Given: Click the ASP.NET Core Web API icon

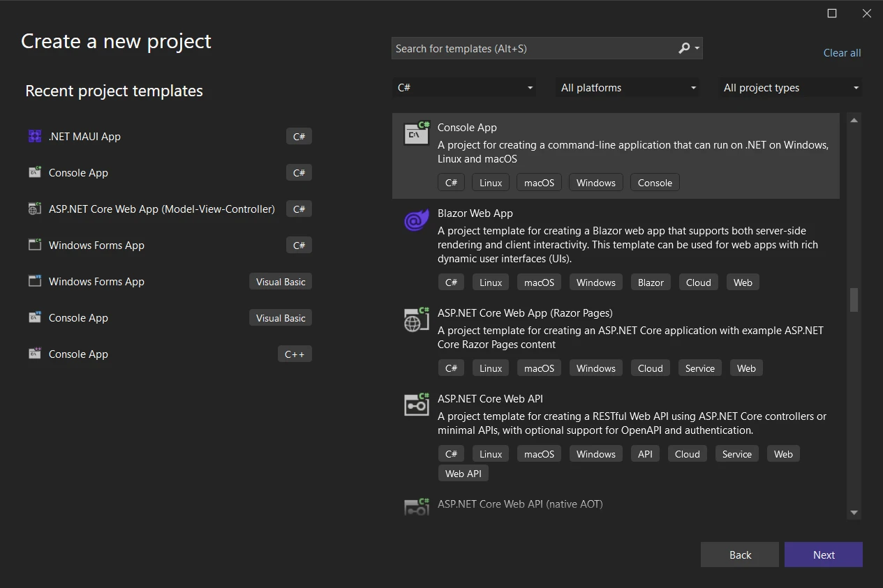Looking at the screenshot, I should point(417,405).
